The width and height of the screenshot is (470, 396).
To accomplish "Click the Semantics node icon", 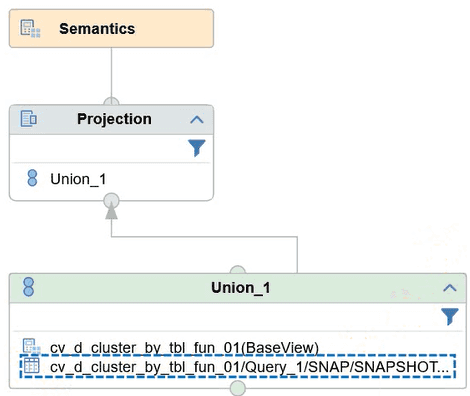I will coord(30,29).
